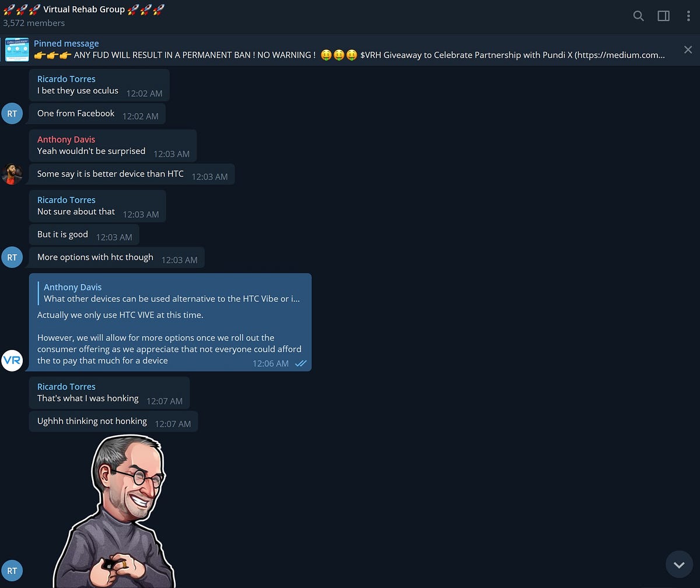The width and height of the screenshot is (700, 588).
Task: Click the double-check read receipt icon
Action: click(x=300, y=363)
